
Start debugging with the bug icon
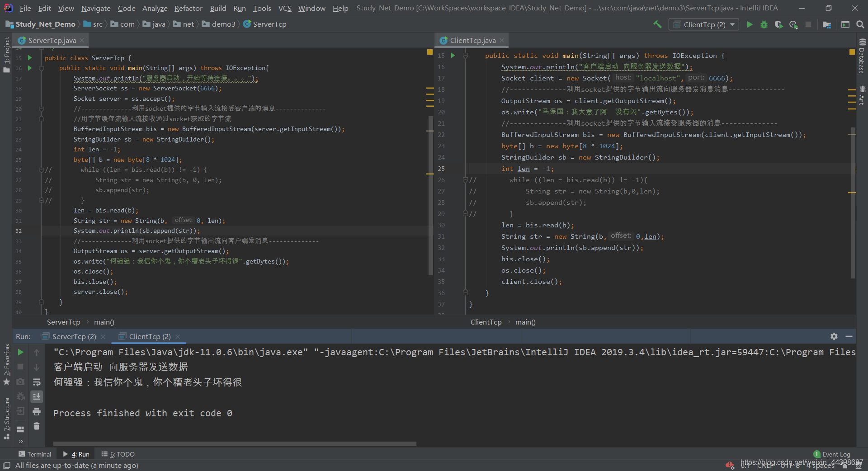point(764,24)
